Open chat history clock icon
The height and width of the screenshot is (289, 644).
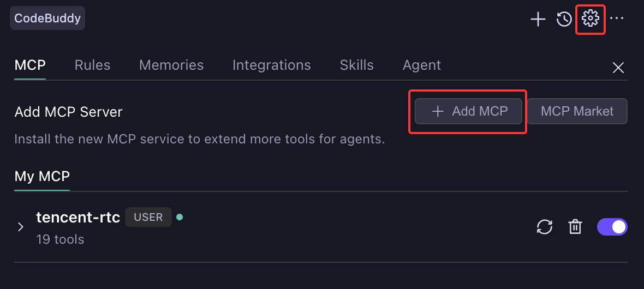pos(564,20)
